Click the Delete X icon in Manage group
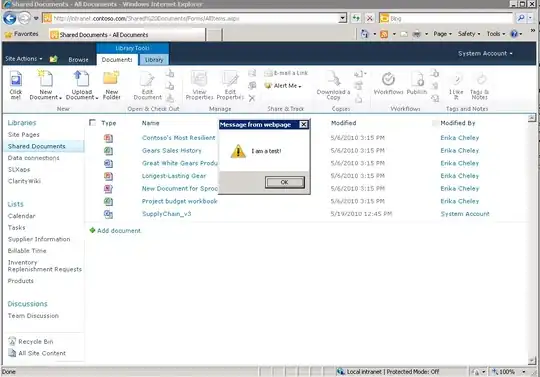The height and width of the screenshot is (377, 540). [x=252, y=98]
